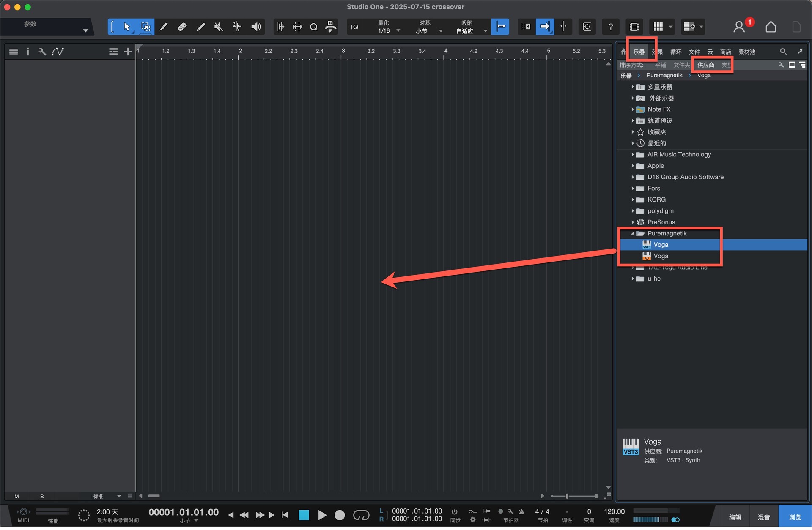Open metronome settings wrench
Image resolution: width=812 pixels, height=530 pixels.
point(511,512)
